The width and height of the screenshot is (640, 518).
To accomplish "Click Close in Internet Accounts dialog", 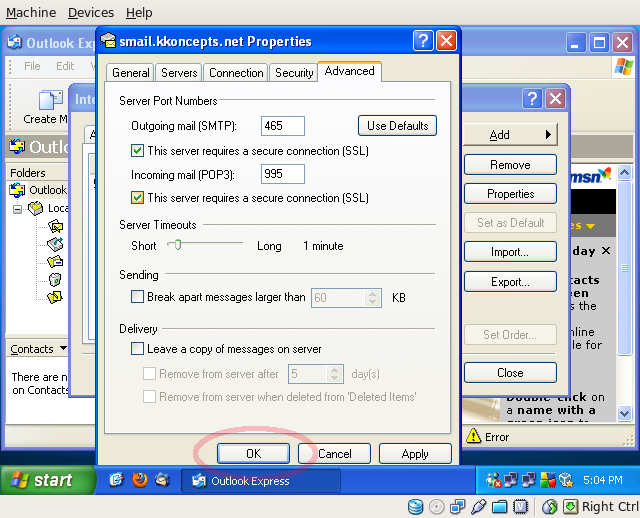I will click(510, 373).
